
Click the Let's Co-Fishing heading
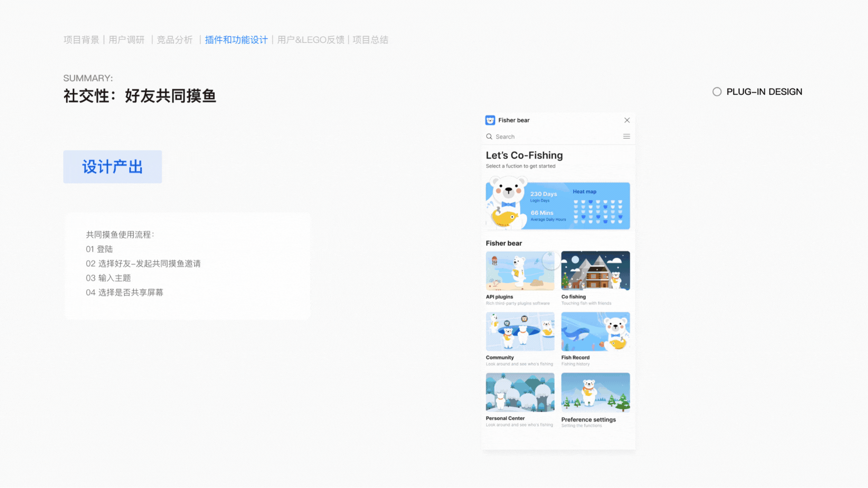(524, 155)
